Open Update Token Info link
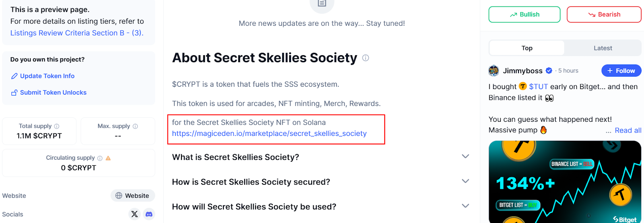Screen dimensions: 644x223 pos(47,76)
